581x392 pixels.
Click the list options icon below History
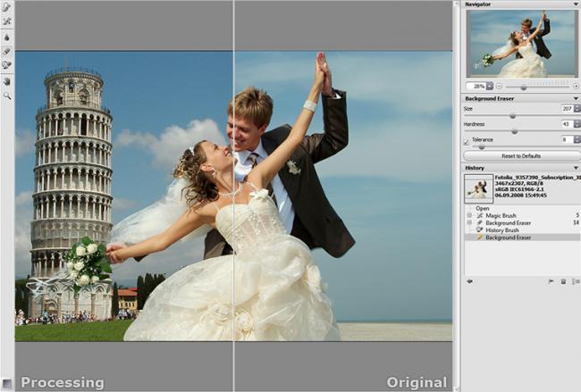click(576, 281)
